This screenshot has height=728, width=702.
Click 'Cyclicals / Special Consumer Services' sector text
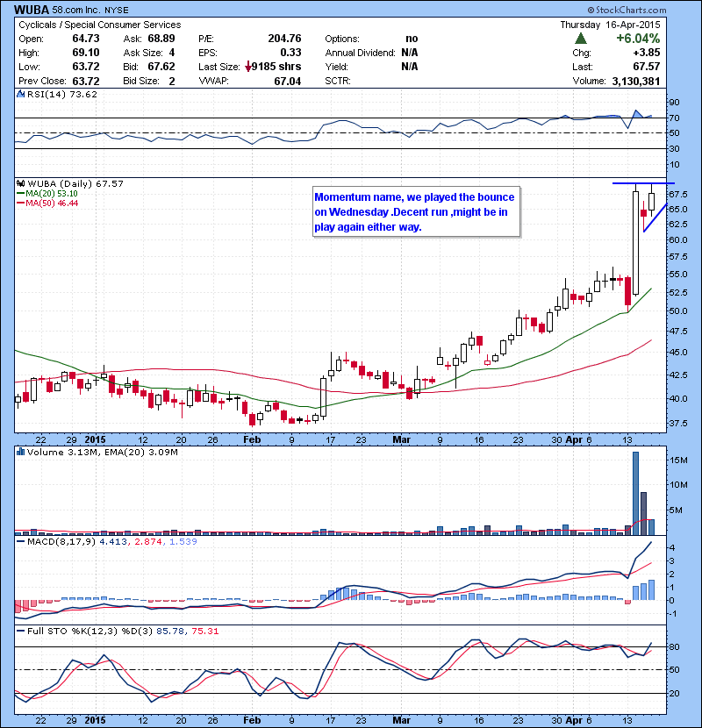(x=100, y=25)
